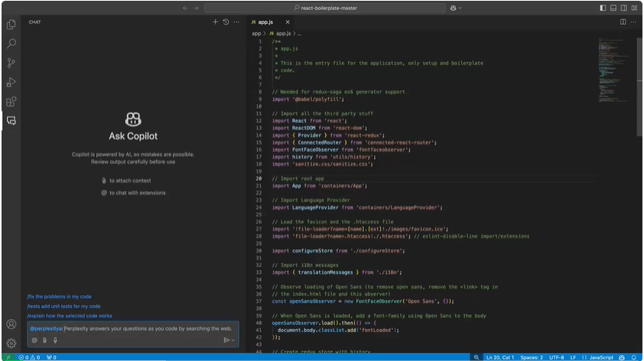
Task: Expand the Copilot title bar dropdown chevron
Action: tap(460, 8)
